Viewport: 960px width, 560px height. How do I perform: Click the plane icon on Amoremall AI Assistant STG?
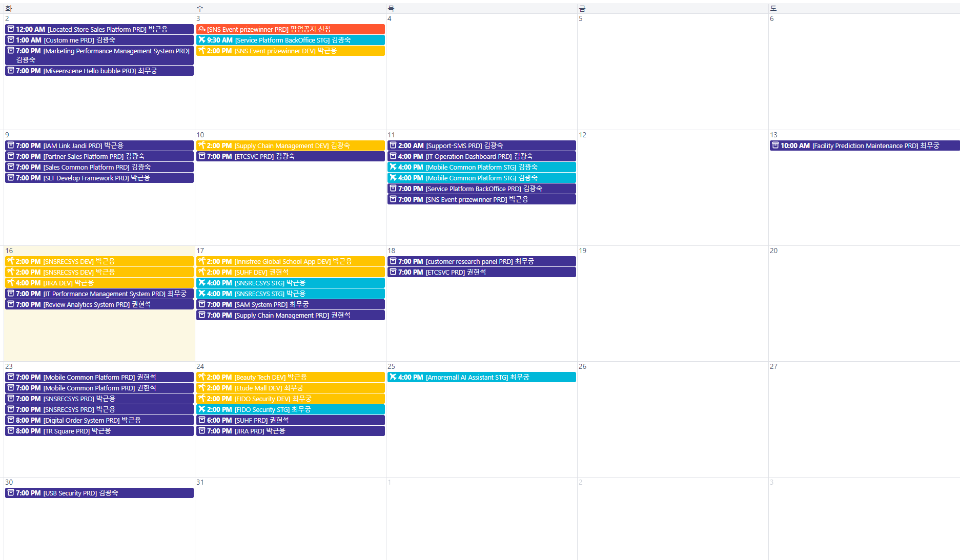(x=393, y=377)
